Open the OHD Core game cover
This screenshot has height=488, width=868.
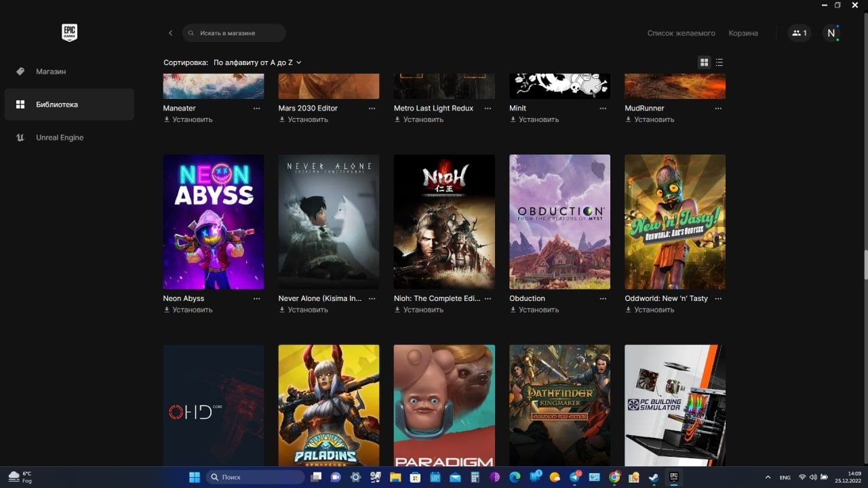pyautogui.click(x=214, y=405)
